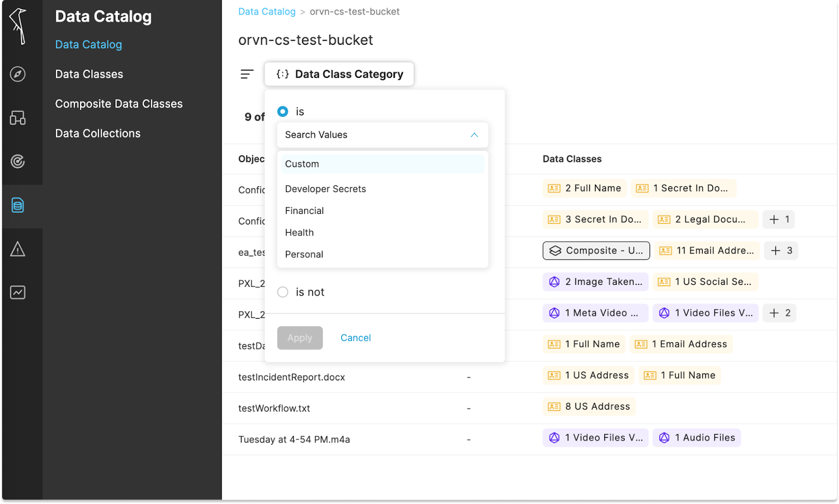Screen dimensions: 839x504
Task: Expand the "+ 3" more data classes chip
Action: pos(781,251)
